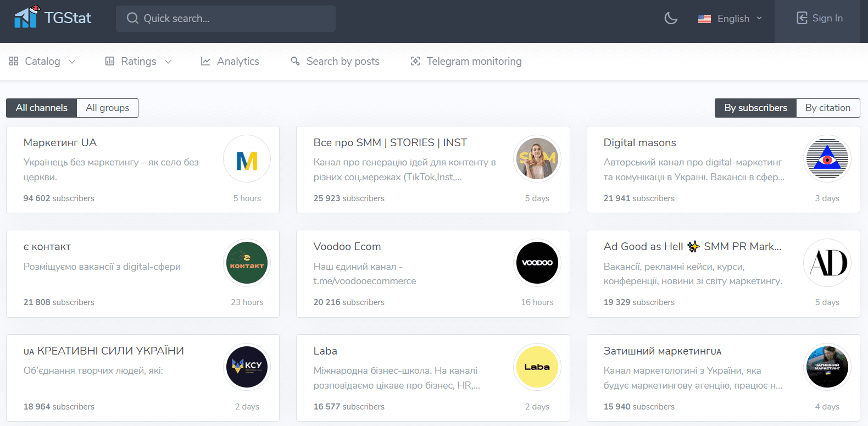Viewport: 868px width, 426px height.
Task: Click the Sign In button
Action: pos(819,18)
